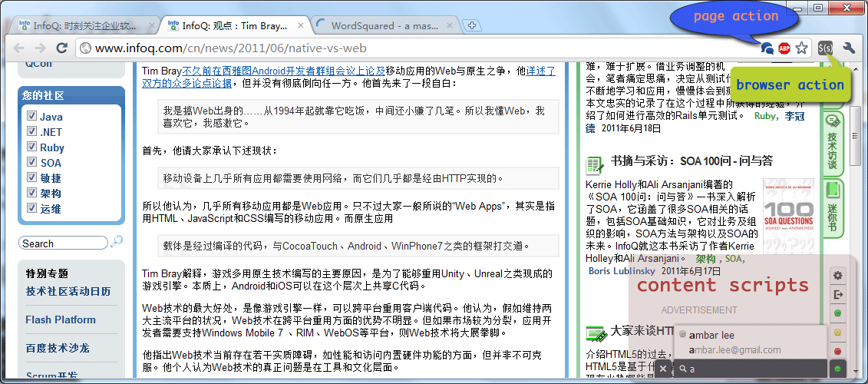Click the Boris Lublinsky author link
The height and width of the screenshot is (384, 868).
pos(622,271)
